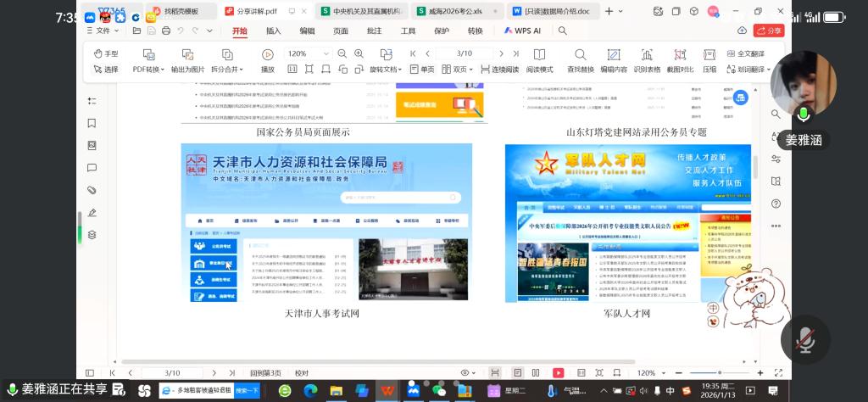Click the WPS AI button
Image resolution: width=868 pixels, height=402 pixels.
tap(527, 31)
